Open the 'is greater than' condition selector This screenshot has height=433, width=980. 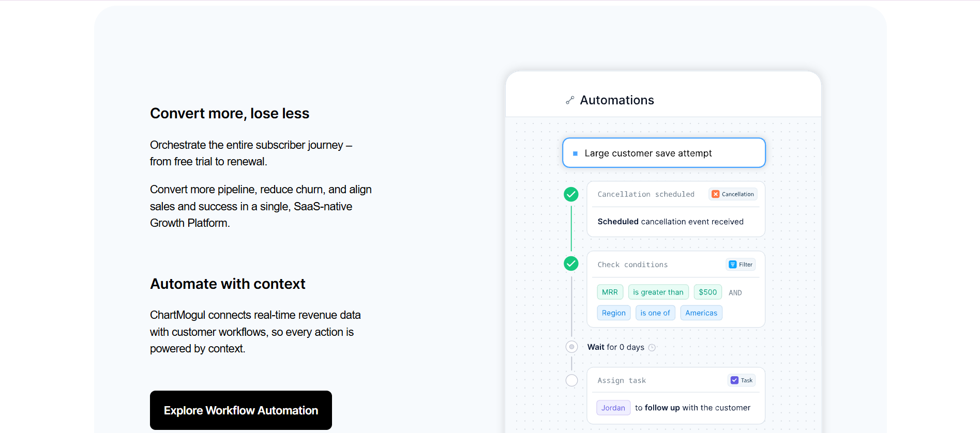pos(658,292)
